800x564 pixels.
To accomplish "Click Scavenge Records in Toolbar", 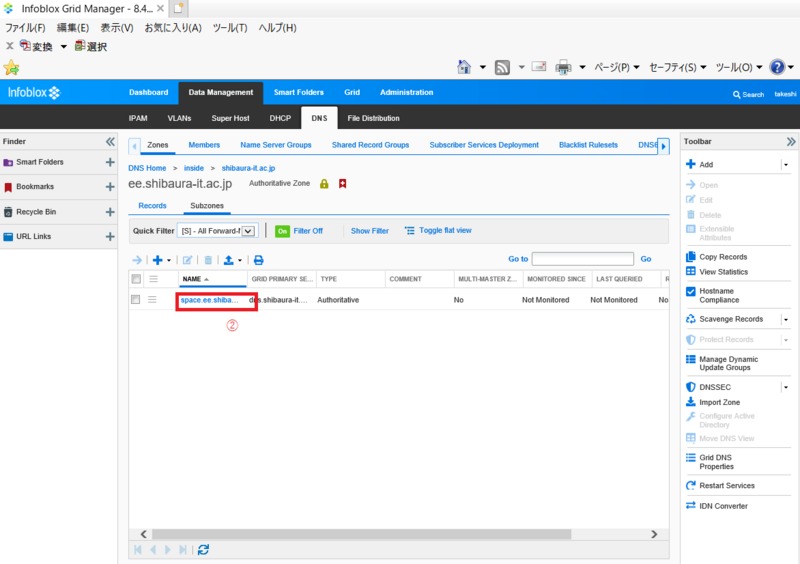I will click(731, 319).
